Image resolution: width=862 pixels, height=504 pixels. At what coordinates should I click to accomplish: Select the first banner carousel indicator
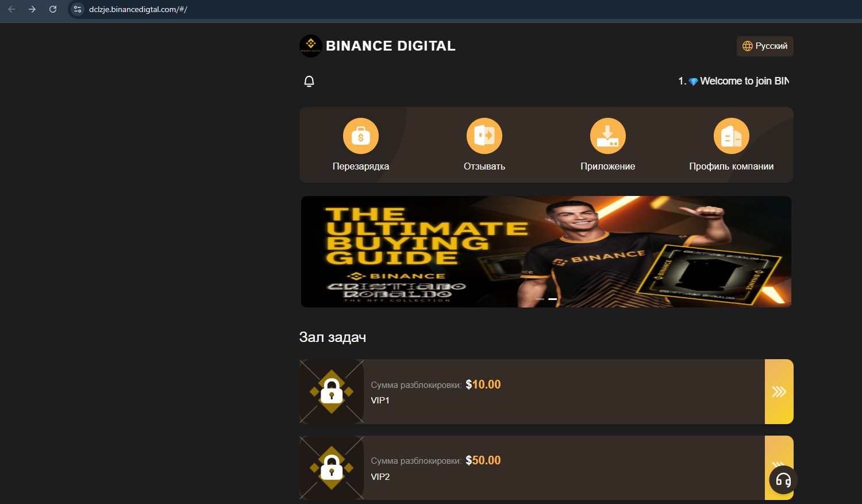[540, 299]
